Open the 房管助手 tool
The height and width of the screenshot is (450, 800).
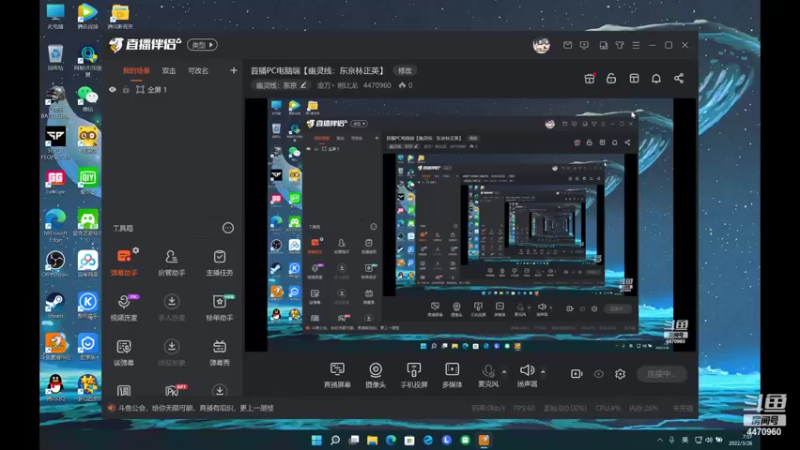point(171,262)
